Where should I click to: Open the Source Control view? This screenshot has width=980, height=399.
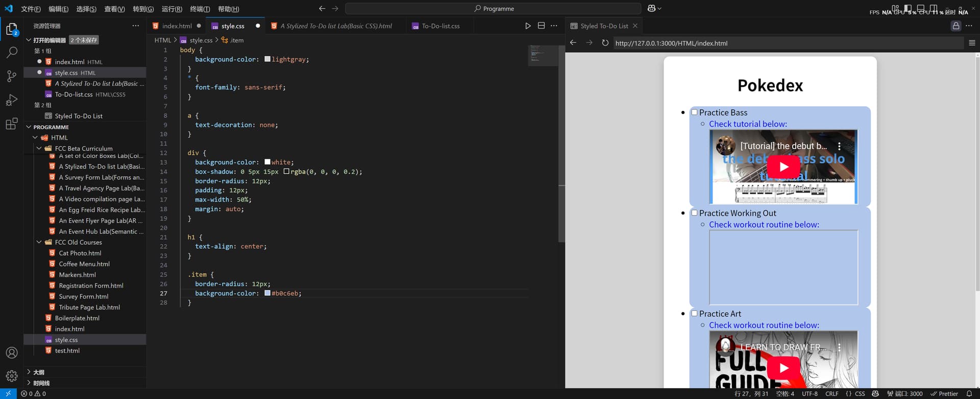pyautogui.click(x=12, y=76)
